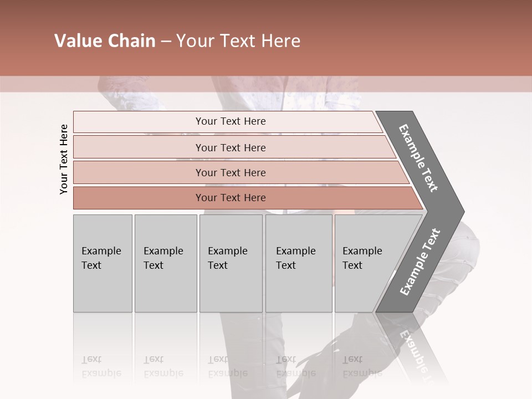The width and height of the screenshot is (532, 399).
Task: Select the darkest Your Text Here bar
Action: coord(230,198)
